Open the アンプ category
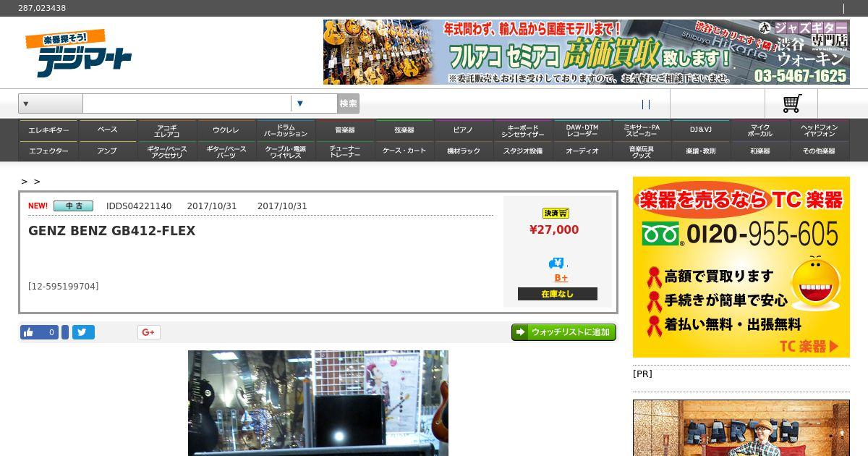868x456 pixels. (107, 151)
